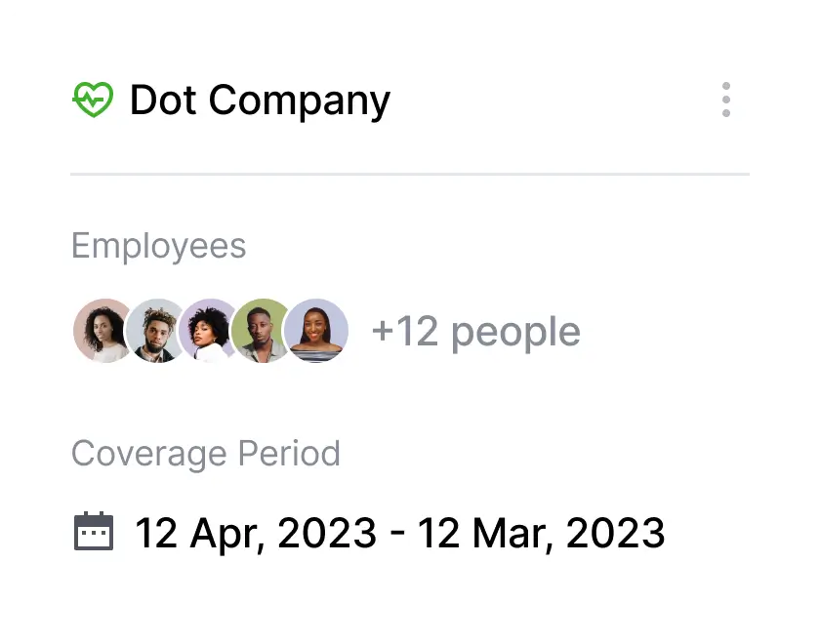Select the man's avatar on green background
This screenshot has width=820, height=644.
click(x=260, y=331)
